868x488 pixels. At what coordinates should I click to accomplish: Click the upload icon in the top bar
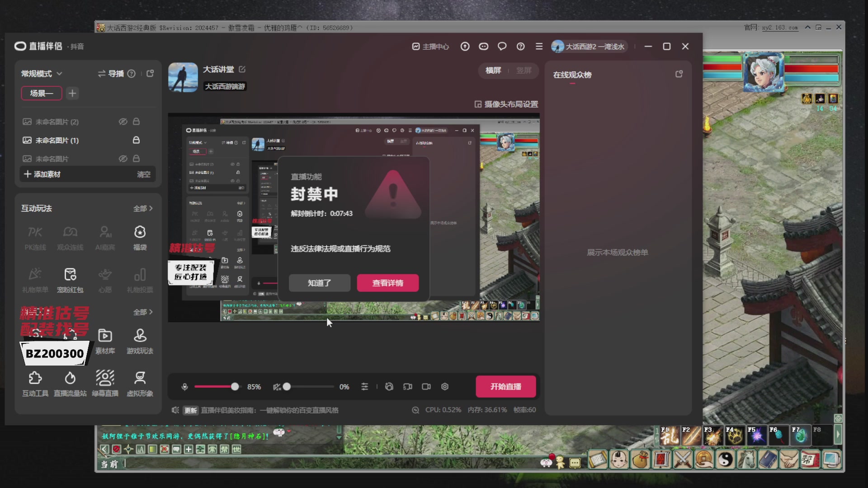(465, 47)
